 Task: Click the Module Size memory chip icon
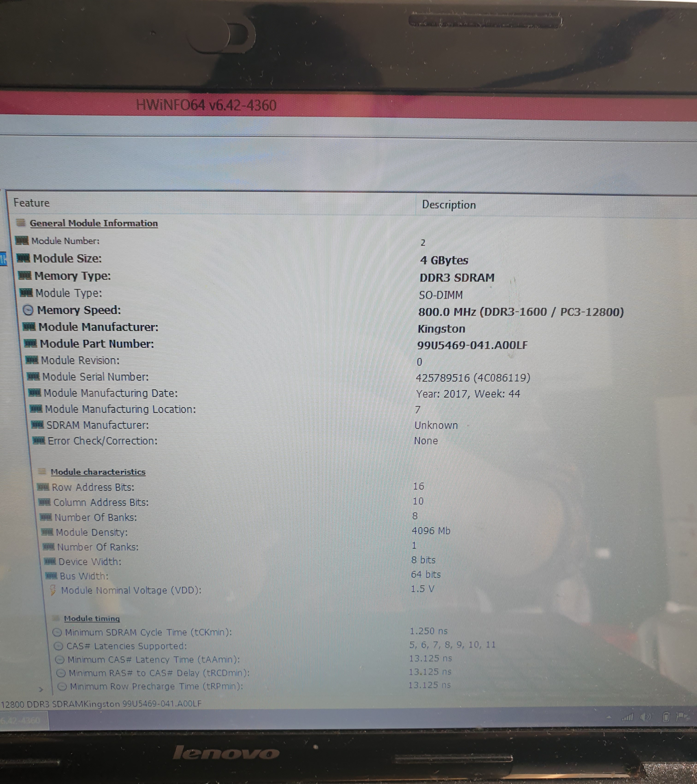point(23,258)
